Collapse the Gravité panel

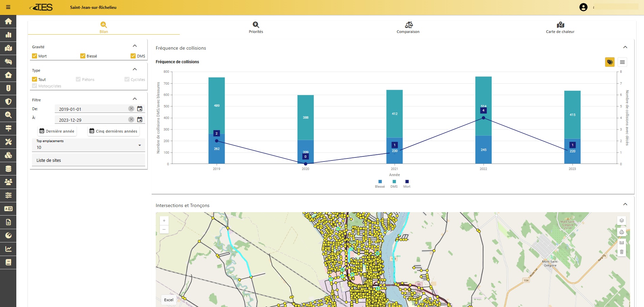tap(135, 46)
